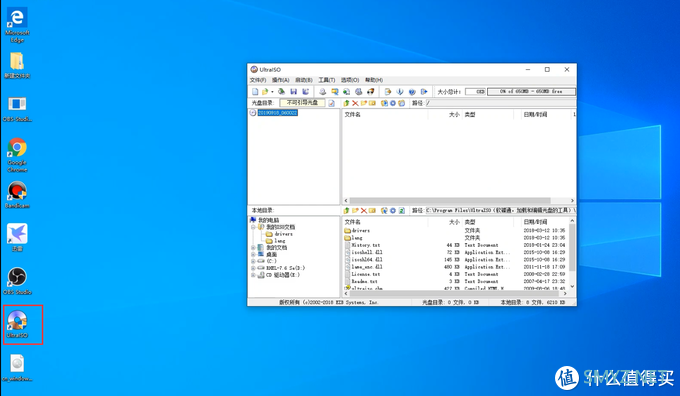Click the Up arrow in the 光盘目录 toolbar

346,103
